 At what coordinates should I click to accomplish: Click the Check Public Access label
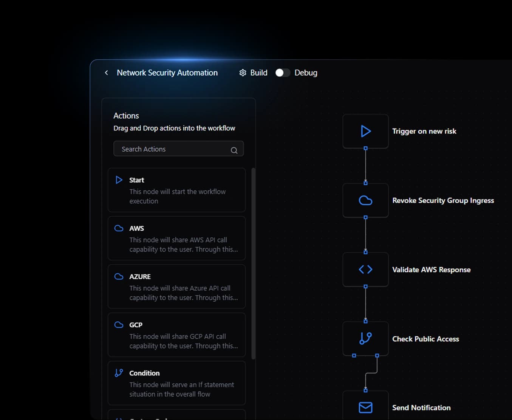click(x=426, y=339)
